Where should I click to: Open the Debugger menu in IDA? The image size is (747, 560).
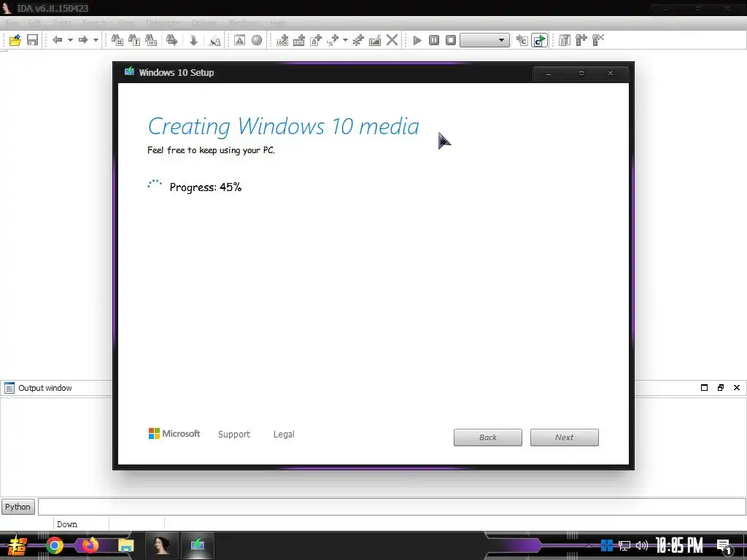163,23
